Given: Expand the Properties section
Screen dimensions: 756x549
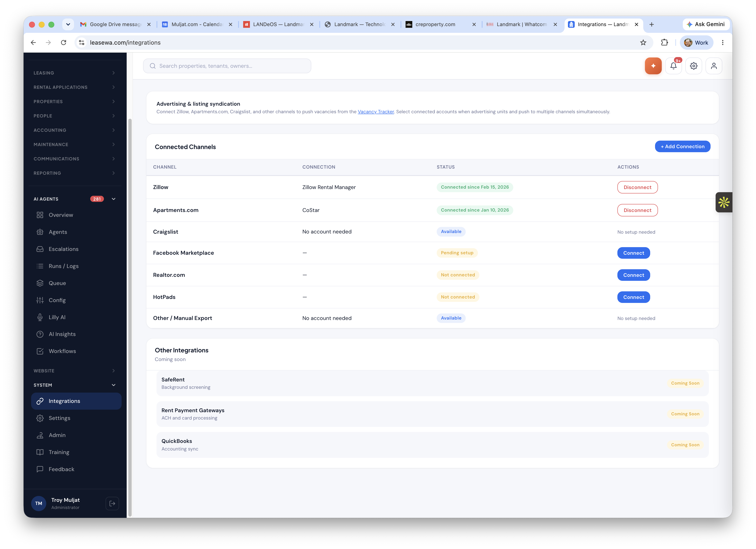Looking at the screenshot, I should 75,101.
